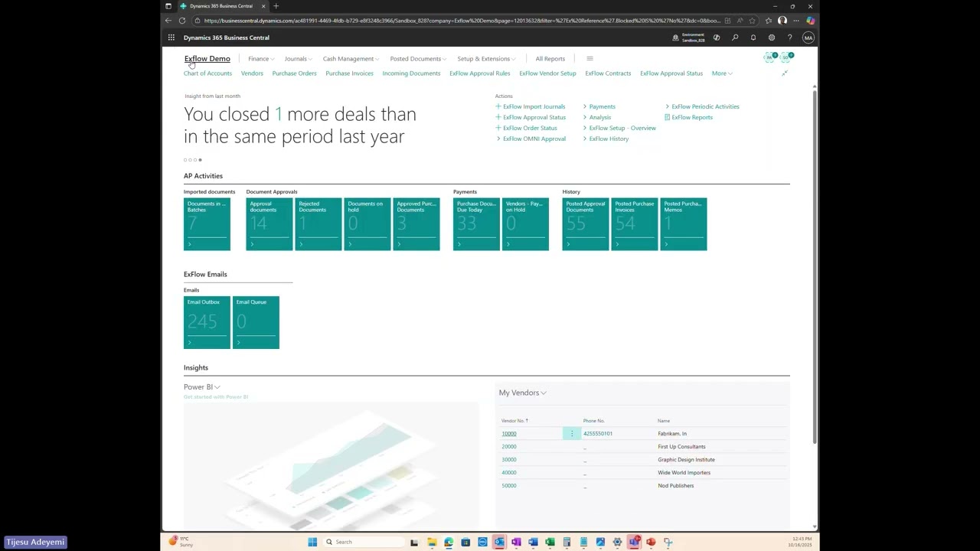This screenshot has height=551, width=980.
Task: Select the last headline page dot
Action: point(200,160)
